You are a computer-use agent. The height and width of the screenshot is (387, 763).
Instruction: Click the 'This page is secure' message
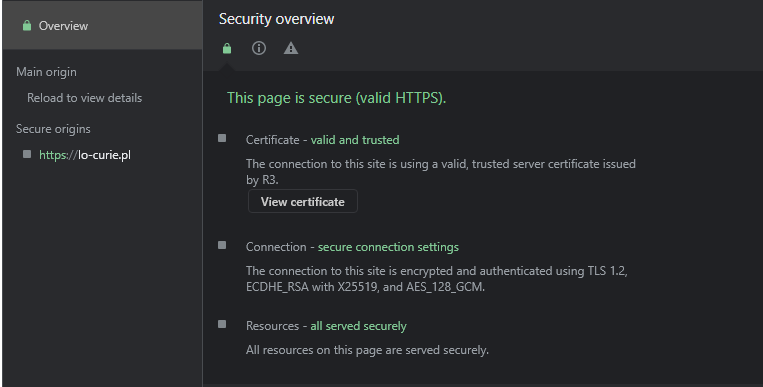tap(336, 98)
